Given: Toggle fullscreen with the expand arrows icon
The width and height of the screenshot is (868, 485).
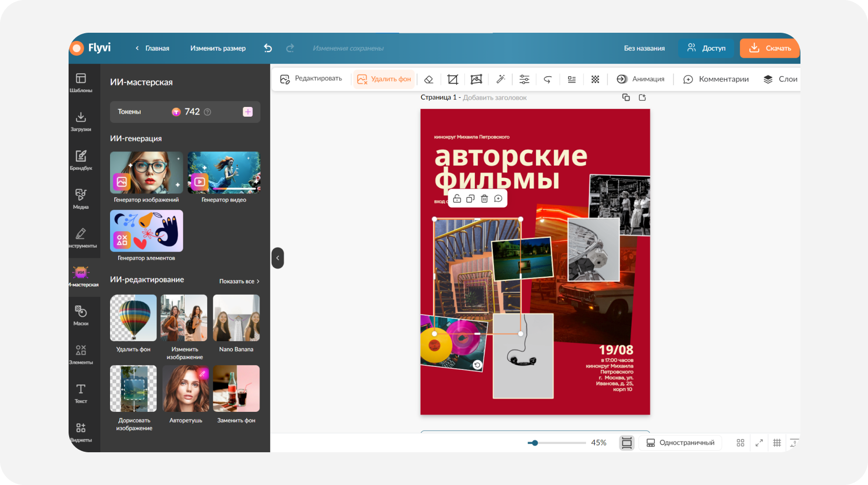Looking at the screenshot, I should 759,443.
